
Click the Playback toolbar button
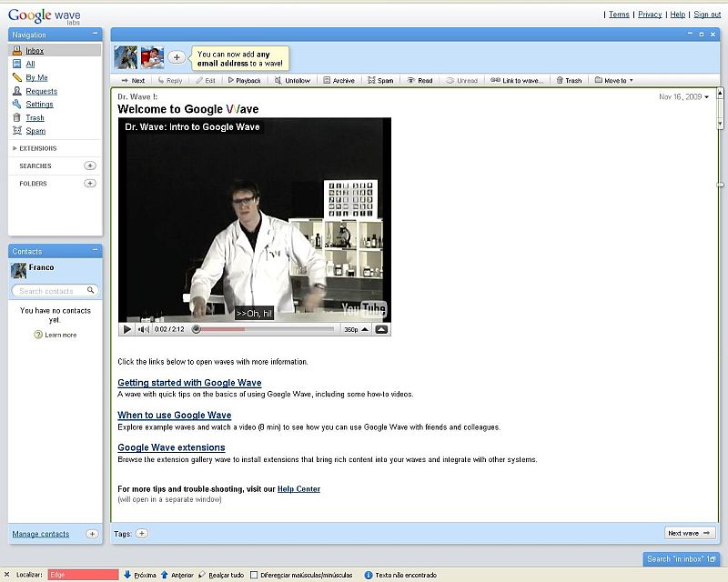click(243, 81)
